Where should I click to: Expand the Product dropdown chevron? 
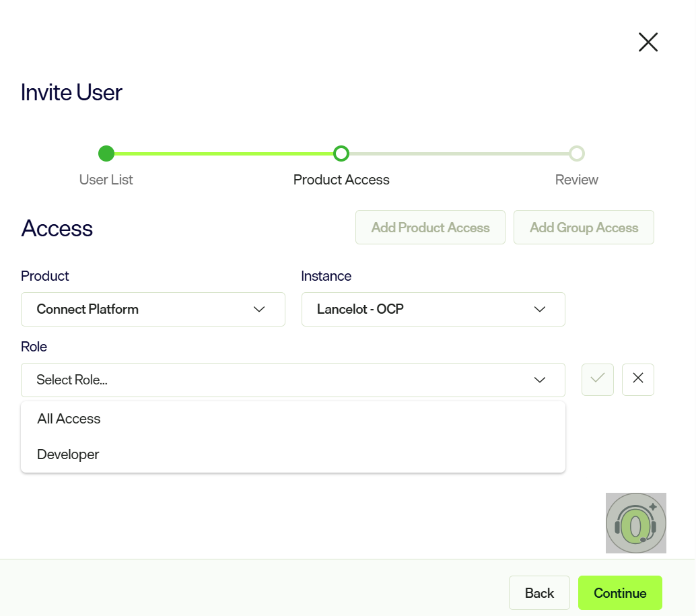pos(259,309)
